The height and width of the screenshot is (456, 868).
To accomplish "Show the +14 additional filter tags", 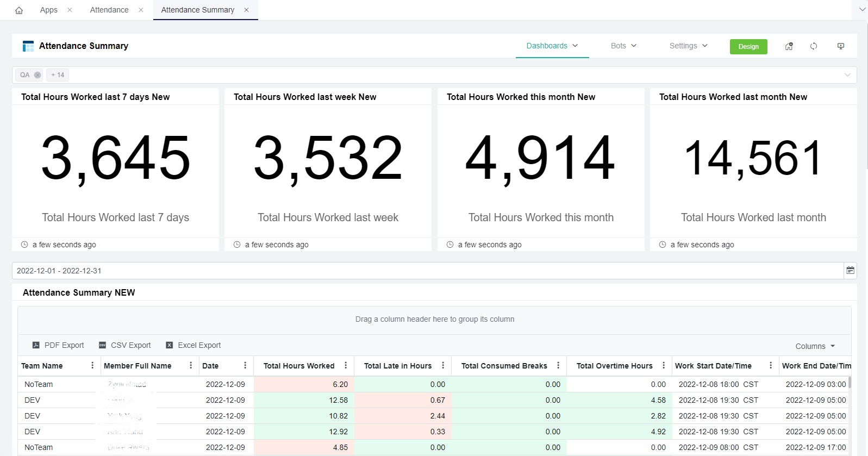I will click(58, 75).
